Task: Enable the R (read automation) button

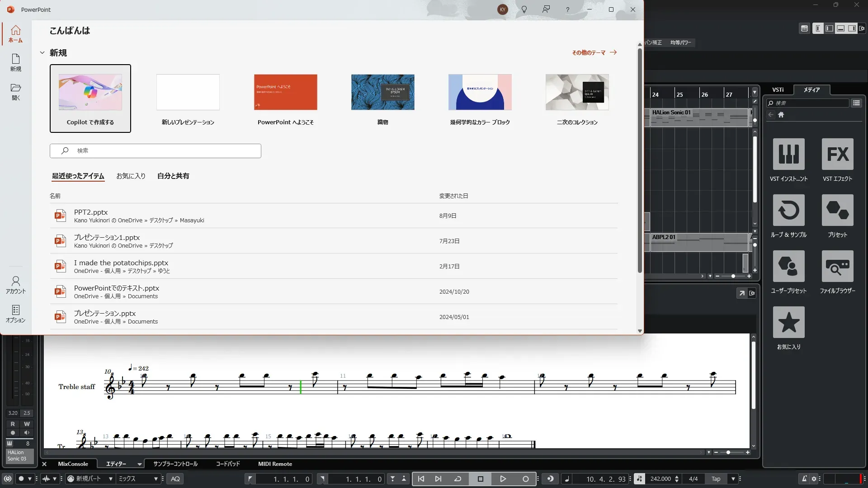Action: (13, 424)
